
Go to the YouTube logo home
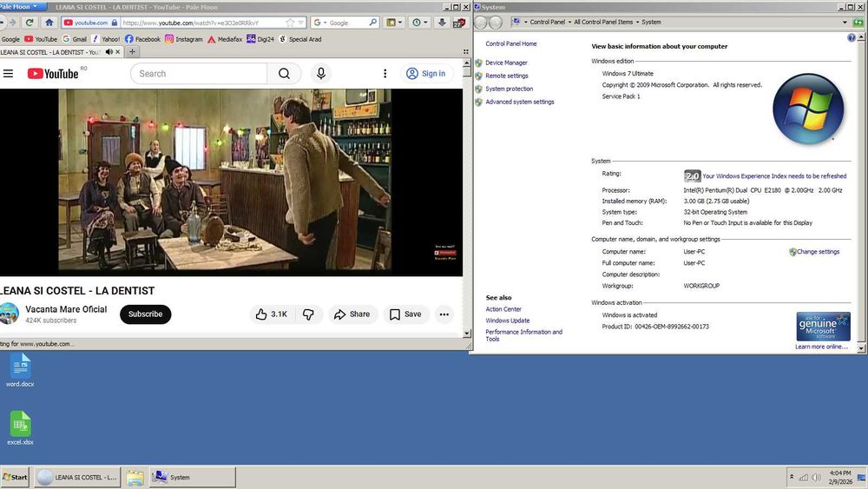pos(53,73)
